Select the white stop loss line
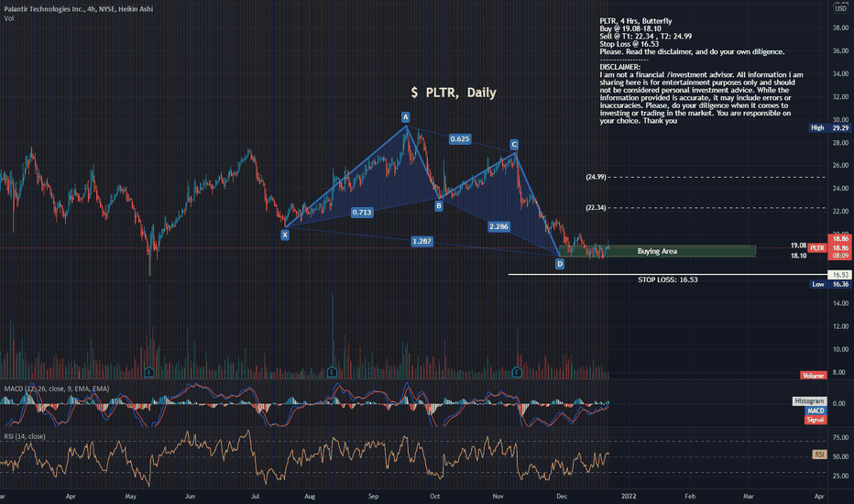854x504 pixels. point(668,274)
